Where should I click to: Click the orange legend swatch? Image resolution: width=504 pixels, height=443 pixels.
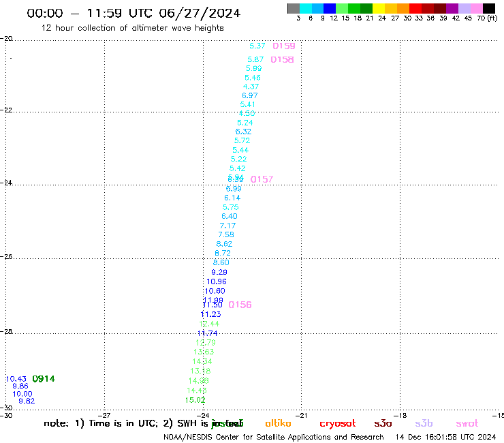click(x=403, y=8)
